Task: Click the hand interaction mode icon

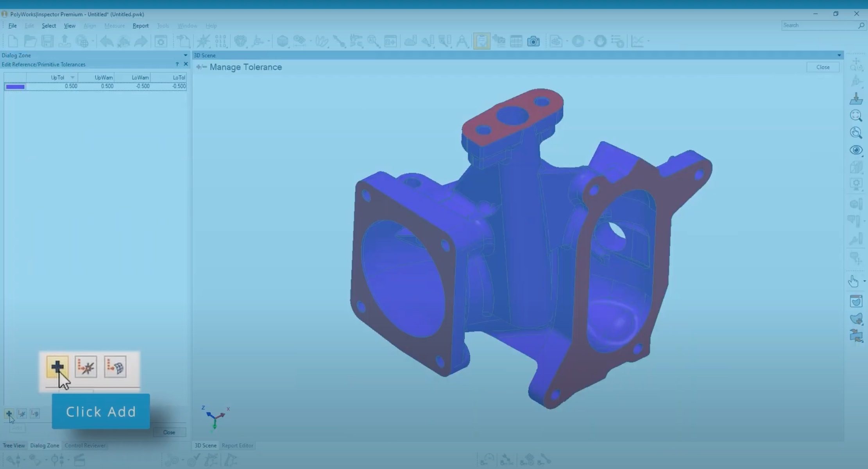Action: (853, 281)
